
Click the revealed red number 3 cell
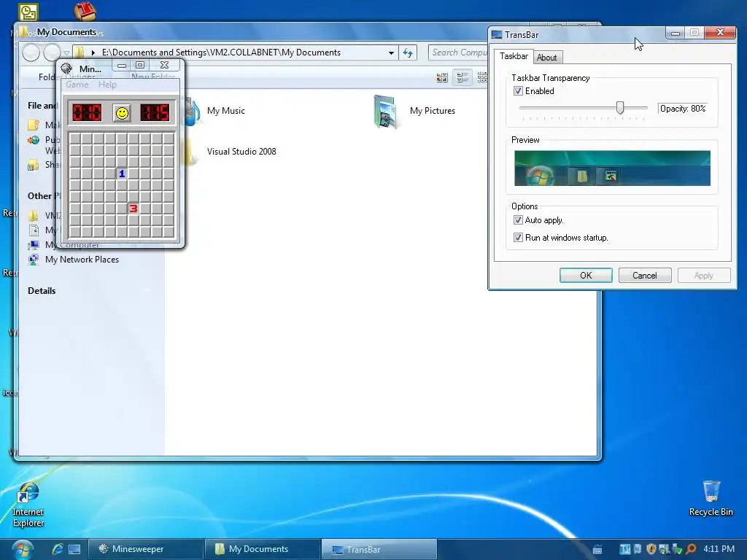click(x=133, y=209)
